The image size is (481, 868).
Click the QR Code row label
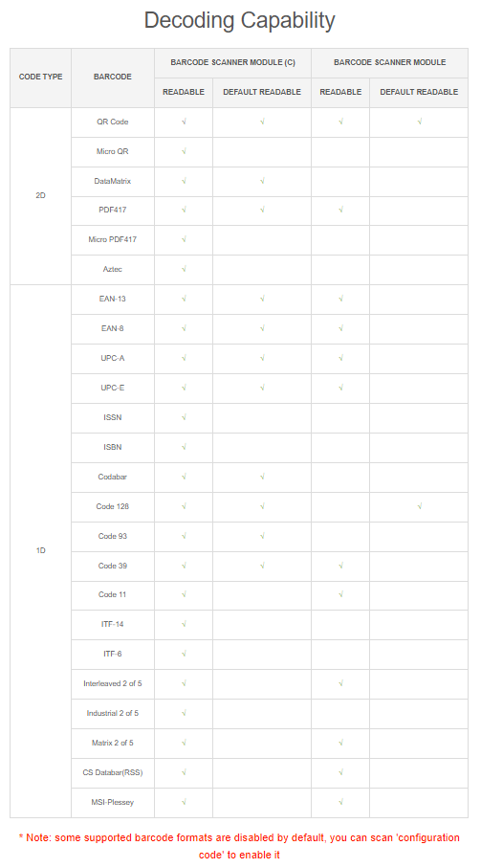[x=113, y=122]
